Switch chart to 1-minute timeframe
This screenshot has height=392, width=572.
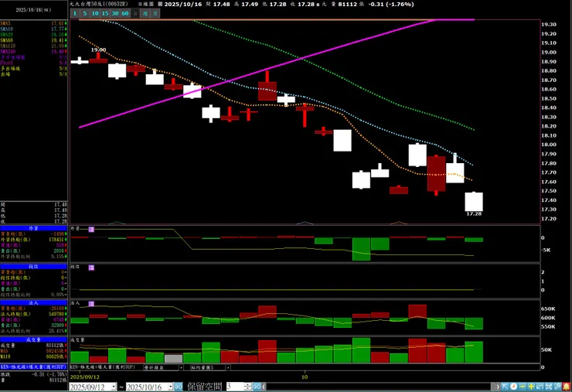pos(75,13)
